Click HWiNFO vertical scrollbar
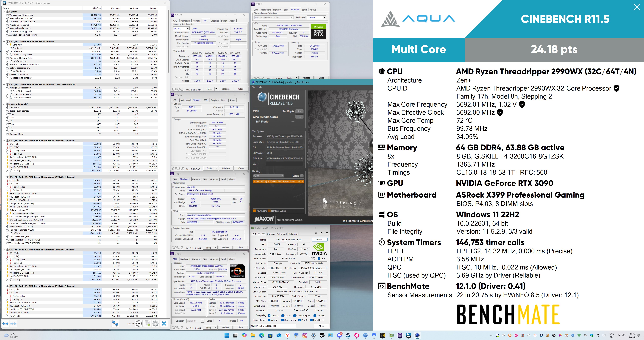This screenshot has height=340, width=644. (x=168, y=41)
